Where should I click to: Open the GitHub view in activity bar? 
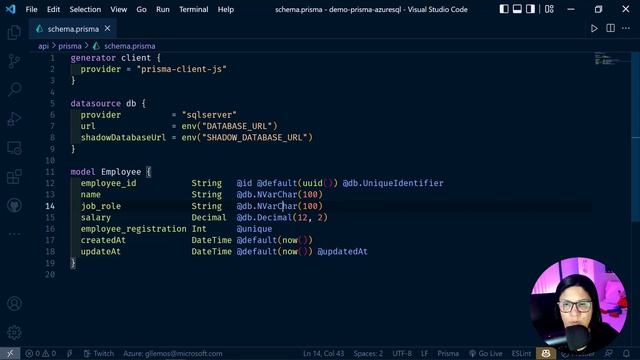(14, 205)
